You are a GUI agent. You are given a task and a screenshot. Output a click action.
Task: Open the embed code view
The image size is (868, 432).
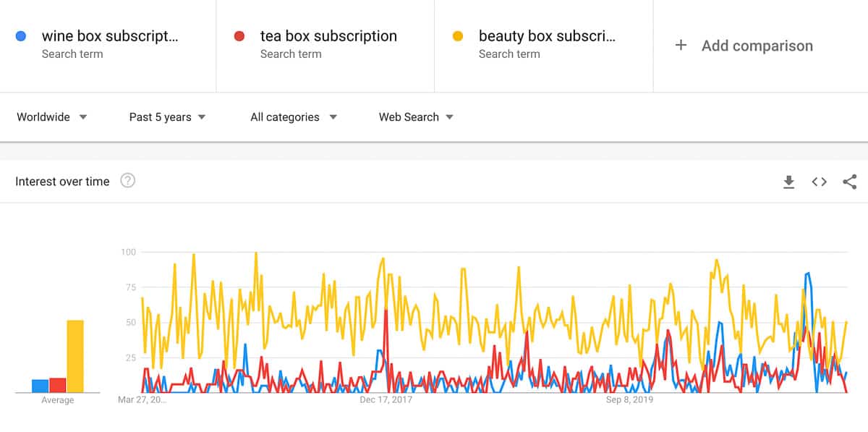819,182
